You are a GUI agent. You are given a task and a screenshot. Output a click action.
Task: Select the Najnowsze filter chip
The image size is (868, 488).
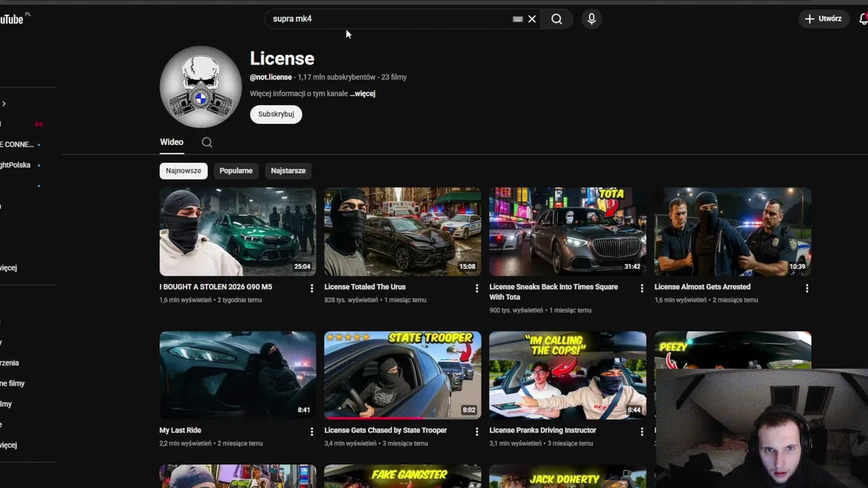coord(184,171)
